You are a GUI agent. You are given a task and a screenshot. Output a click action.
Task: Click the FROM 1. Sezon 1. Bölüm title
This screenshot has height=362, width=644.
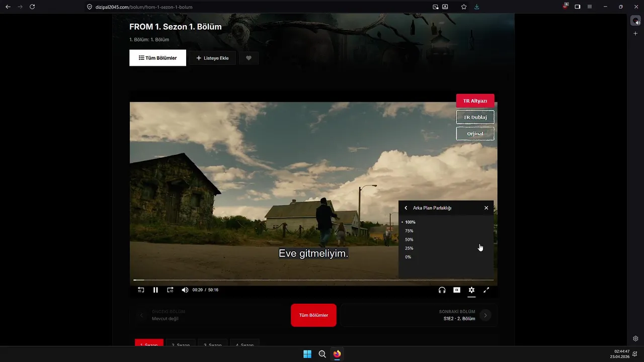click(x=176, y=27)
